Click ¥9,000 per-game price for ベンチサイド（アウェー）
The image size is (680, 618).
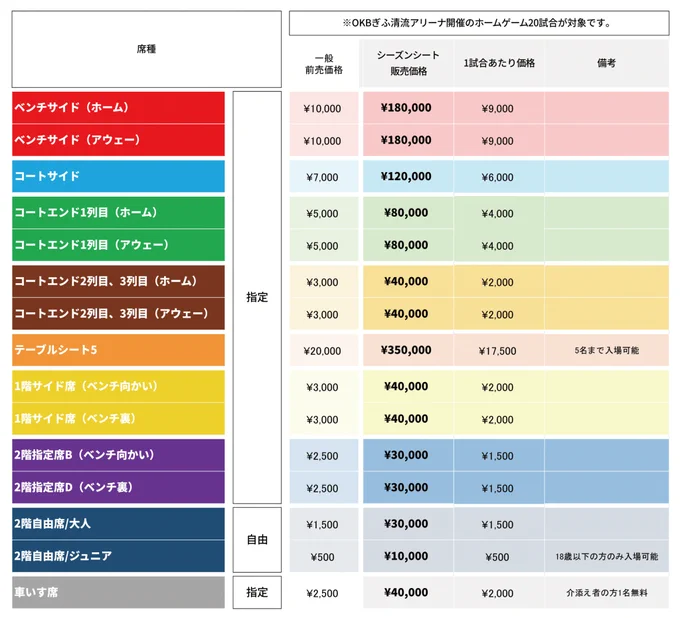point(497,141)
